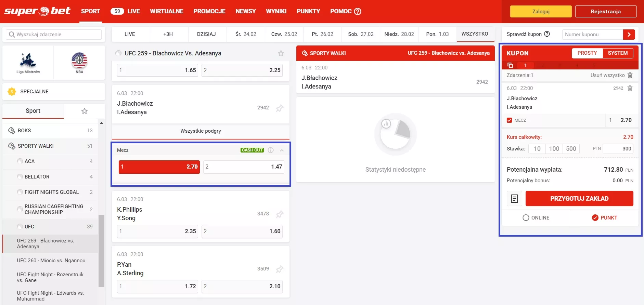
Task: Select odds 1.47 for fighter 2 in Mecz
Action: 244,167
